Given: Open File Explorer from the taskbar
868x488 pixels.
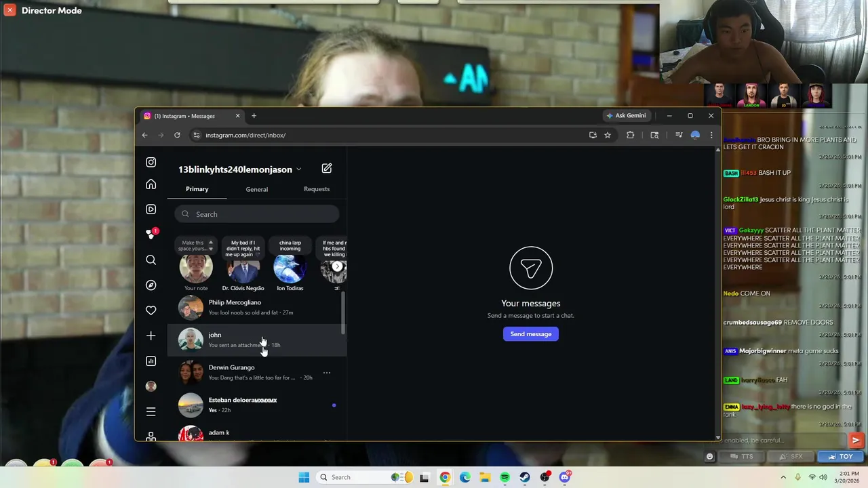Looking at the screenshot, I should (485, 477).
